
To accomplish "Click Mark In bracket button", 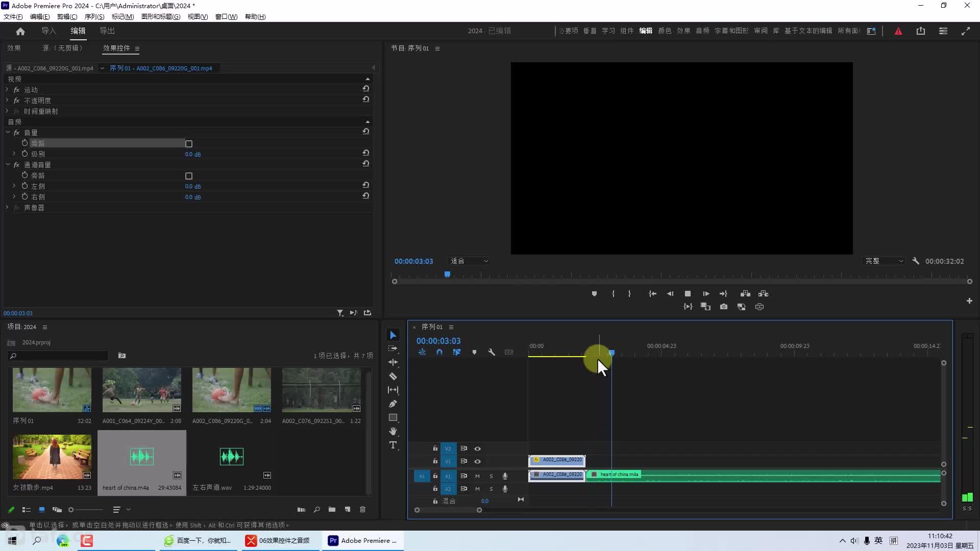I will (x=613, y=294).
